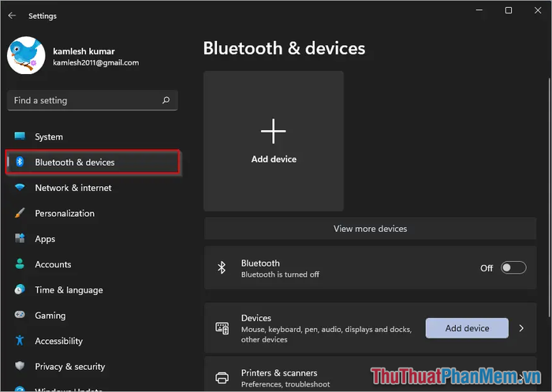Expand the Devices row chevron

click(521, 328)
